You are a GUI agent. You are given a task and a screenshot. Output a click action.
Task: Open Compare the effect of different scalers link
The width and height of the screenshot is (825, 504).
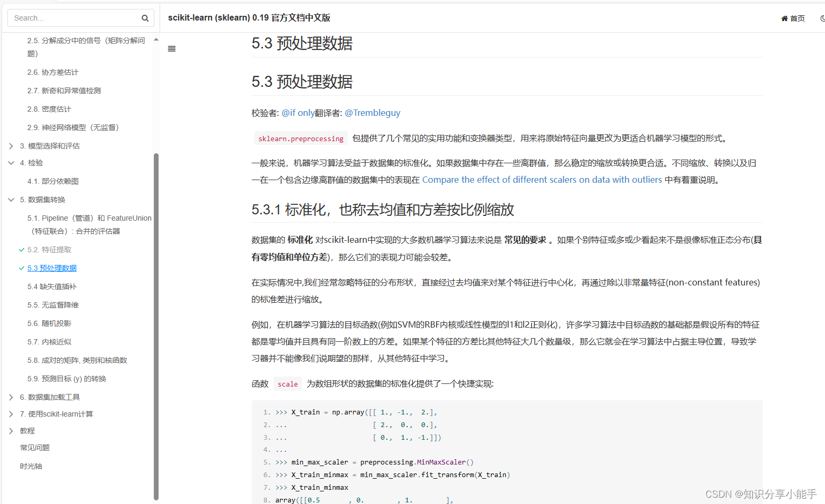pyautogui.click(x=542, y=180)
